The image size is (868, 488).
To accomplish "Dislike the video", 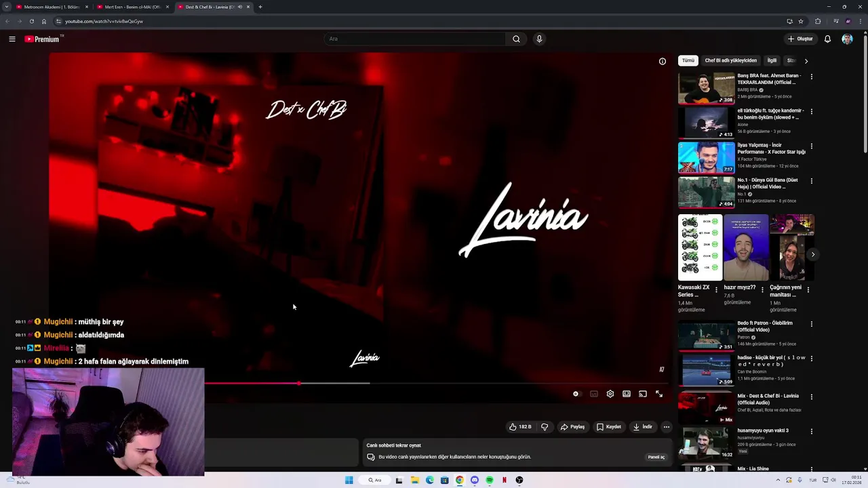I will coord(545,427).
